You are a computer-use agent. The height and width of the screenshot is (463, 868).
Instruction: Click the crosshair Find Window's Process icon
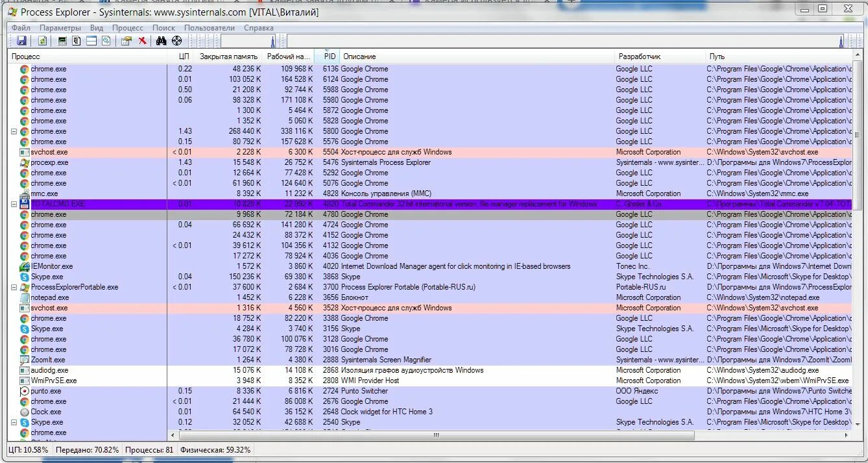pos(176,41)
